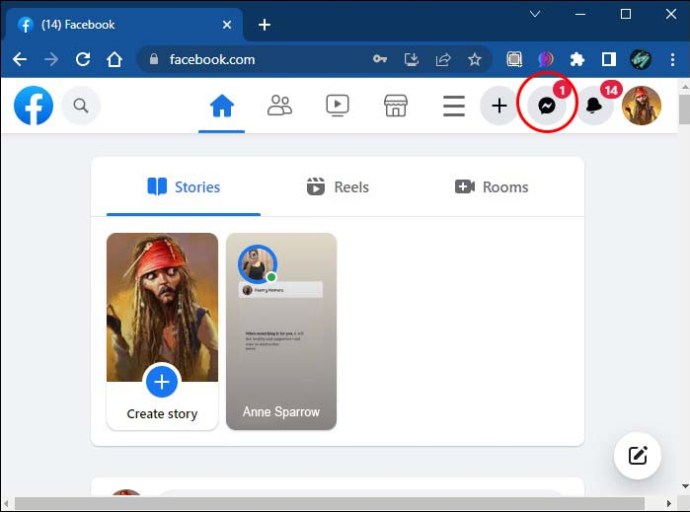Go to Friends page icon
690x512 pixels.
tap(280, 105)
